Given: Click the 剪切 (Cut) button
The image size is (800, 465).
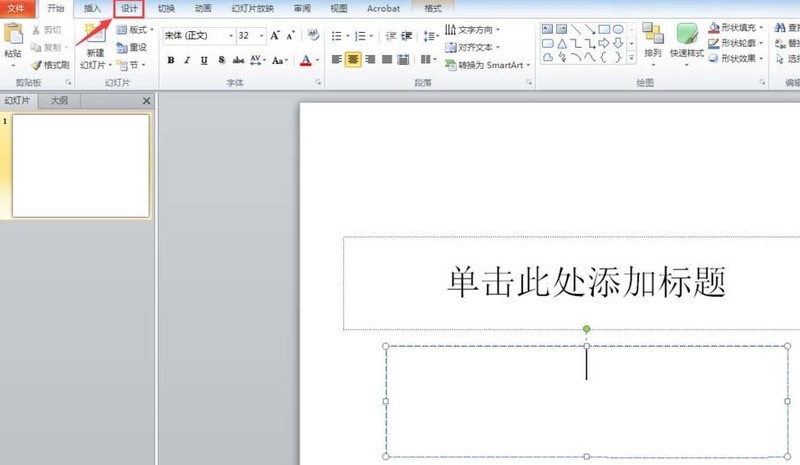Looking at the screenshot, I should [x=47, y=30].
